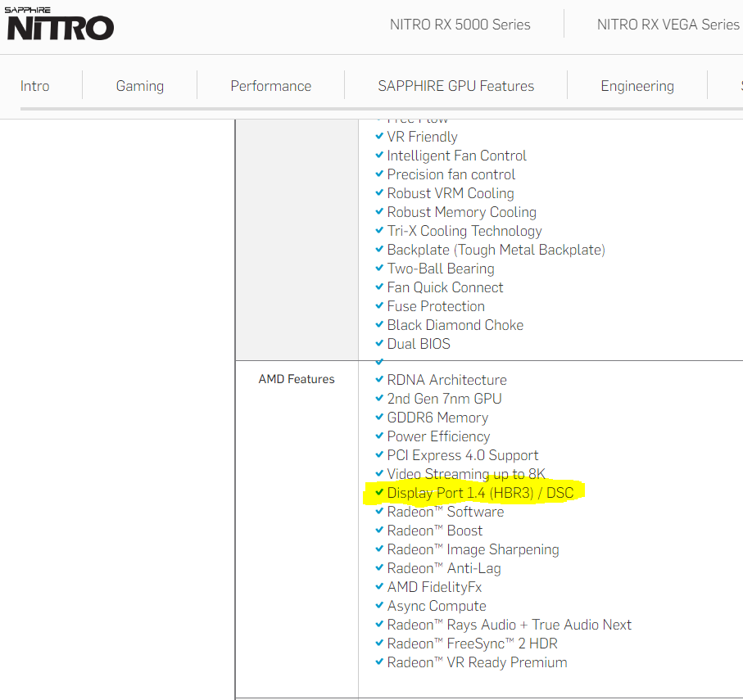Click the VR Friendly feature text
743x700 pixels.
422,137
